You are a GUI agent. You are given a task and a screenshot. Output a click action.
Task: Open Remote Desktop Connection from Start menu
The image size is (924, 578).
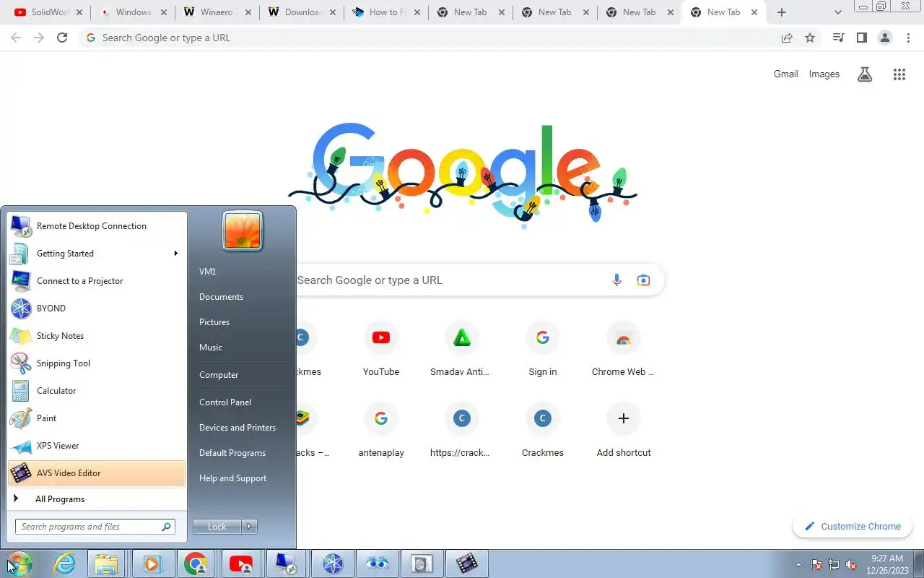97,226
